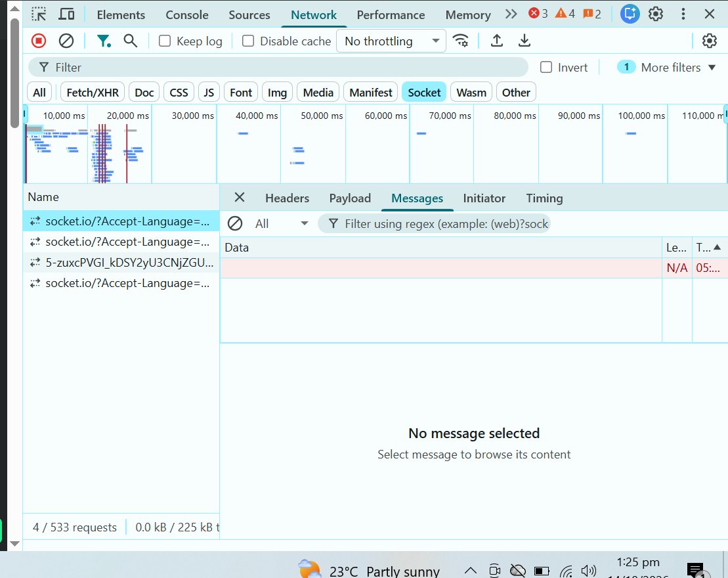Open the DevTools kebab menu
728x578 pixels.
[683, 14]
